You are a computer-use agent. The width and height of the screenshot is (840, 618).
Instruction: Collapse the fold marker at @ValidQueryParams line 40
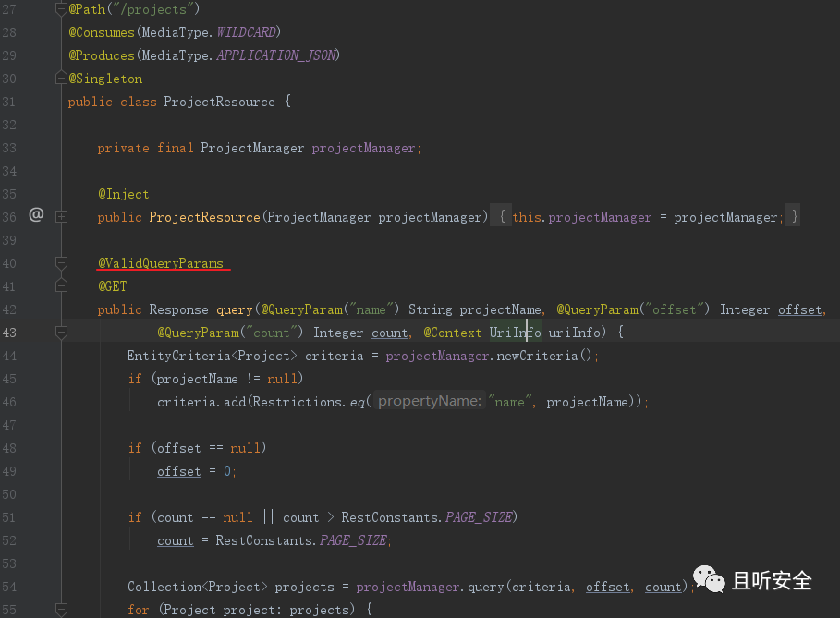[x=62, y=263]
